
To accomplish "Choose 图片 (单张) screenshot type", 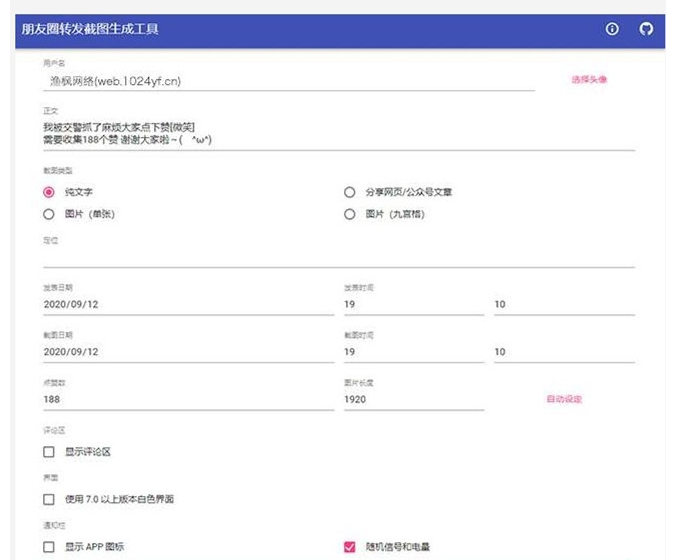I will coord(49,214).
